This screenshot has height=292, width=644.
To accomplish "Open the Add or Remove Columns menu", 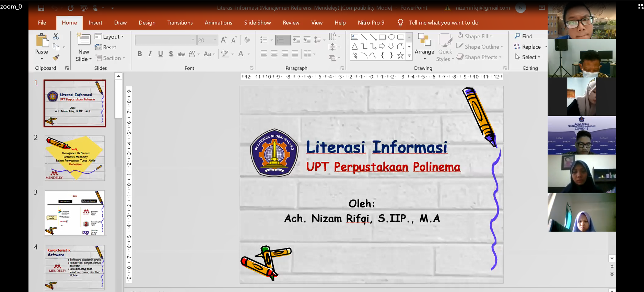I will pyautogui.click(x=309, y=54).
